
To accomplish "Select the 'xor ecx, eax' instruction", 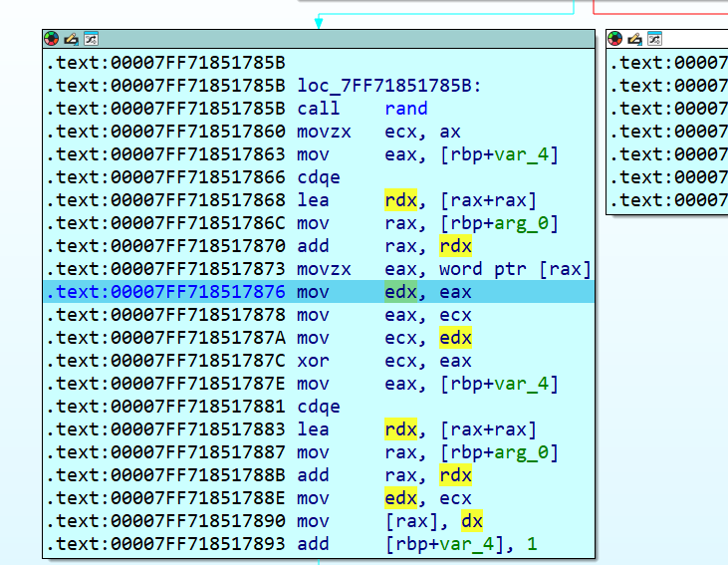I will point(319,361).
